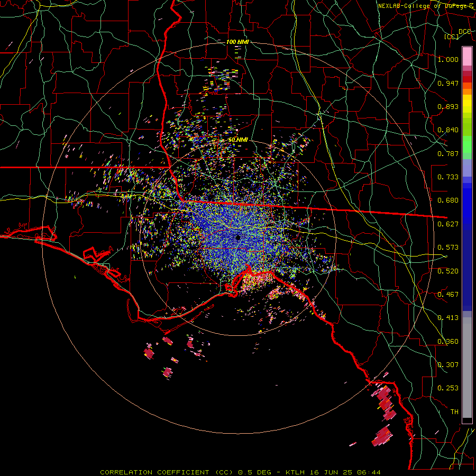Click the 0.520 scale value
Screen dimensions: 476x476
[x=448, y=271]
